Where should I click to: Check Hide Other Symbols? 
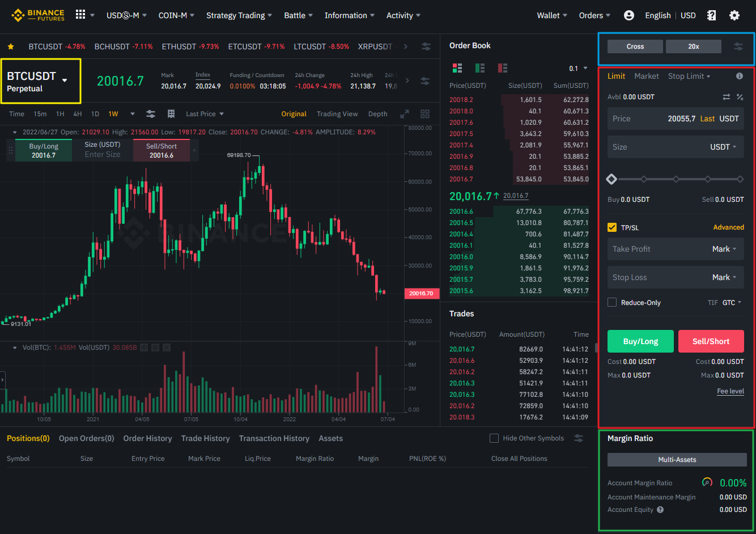coord(494,438)
